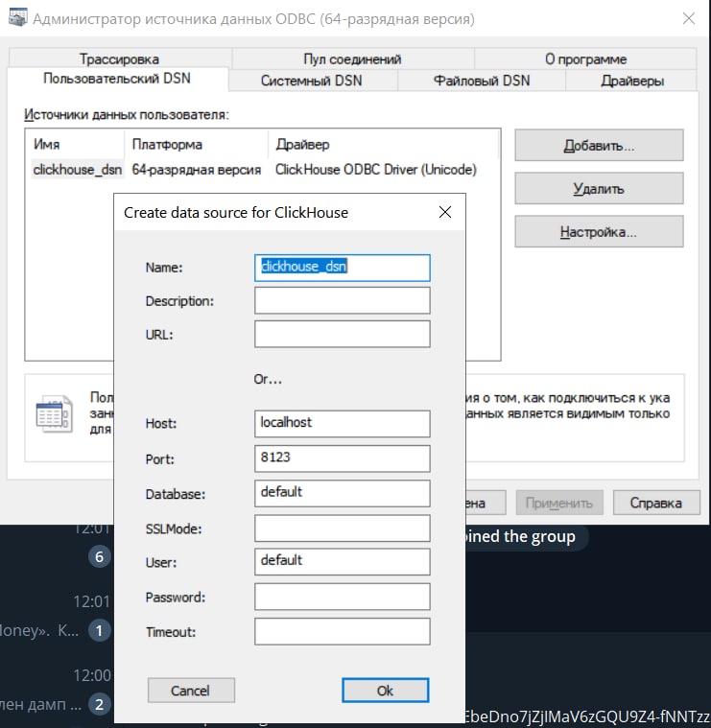The image size is (711, 728).
Task: Confirm the ClickHouse dialog with Ok
Action: click(385, 691)
